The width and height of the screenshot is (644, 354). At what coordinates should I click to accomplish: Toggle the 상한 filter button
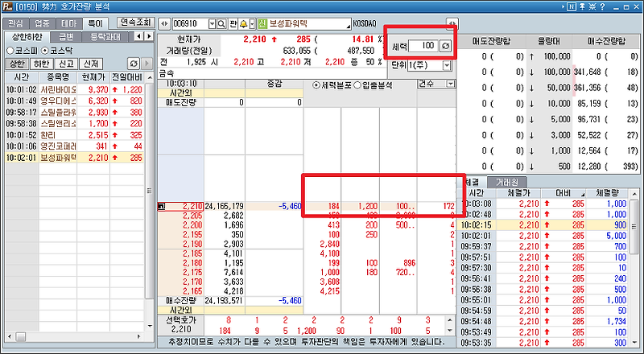point(17,64)
